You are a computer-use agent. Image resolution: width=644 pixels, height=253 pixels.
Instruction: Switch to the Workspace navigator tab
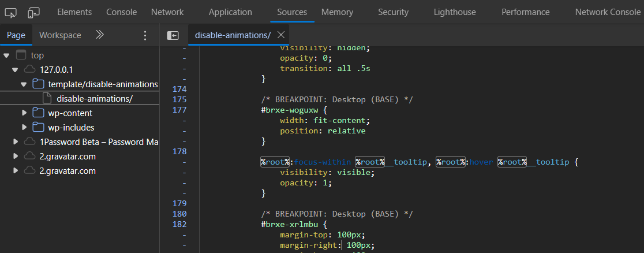pos(60,35)
